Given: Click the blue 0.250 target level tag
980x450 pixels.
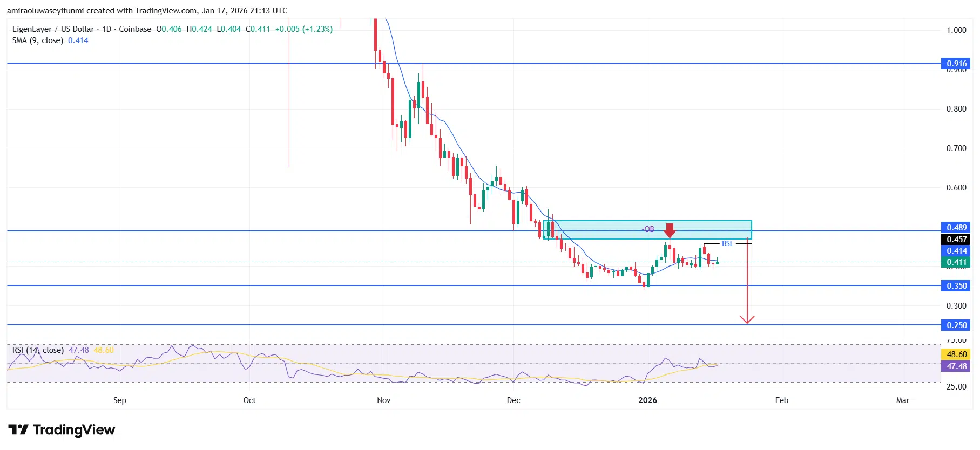Looking at the screenshot, I should coord(956,325).
